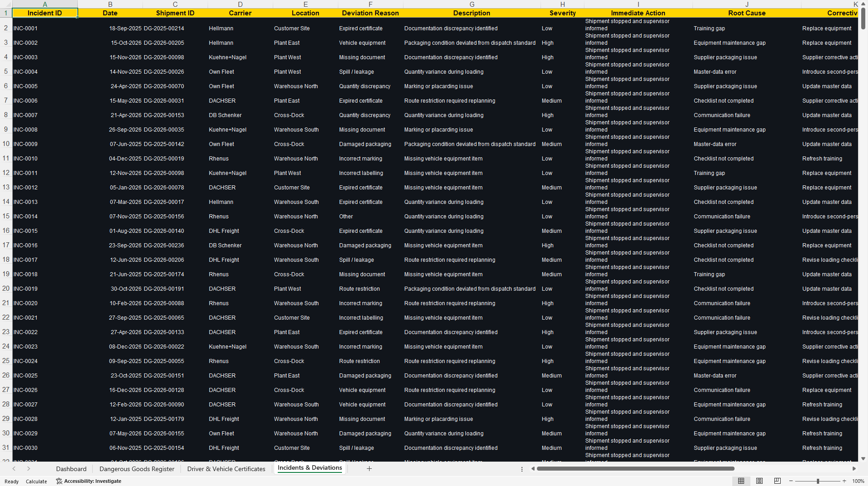This screenshot has width=868, height=486.
Task: Click the horizontal scrollbar thumb
Action: [x=636, y=469]
